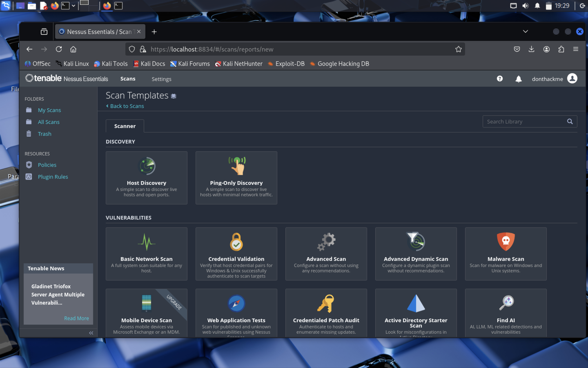Switch to the Scans menu
588x368 pixels.
pos(128,79)
